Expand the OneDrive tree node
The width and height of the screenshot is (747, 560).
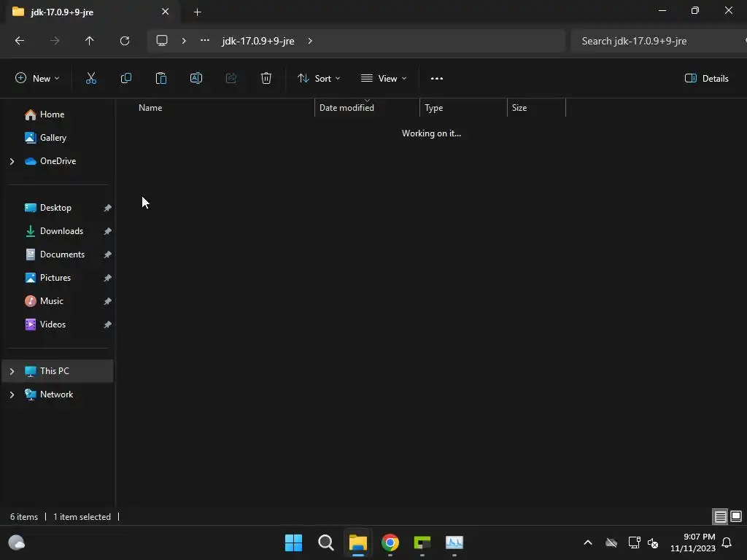12,162
